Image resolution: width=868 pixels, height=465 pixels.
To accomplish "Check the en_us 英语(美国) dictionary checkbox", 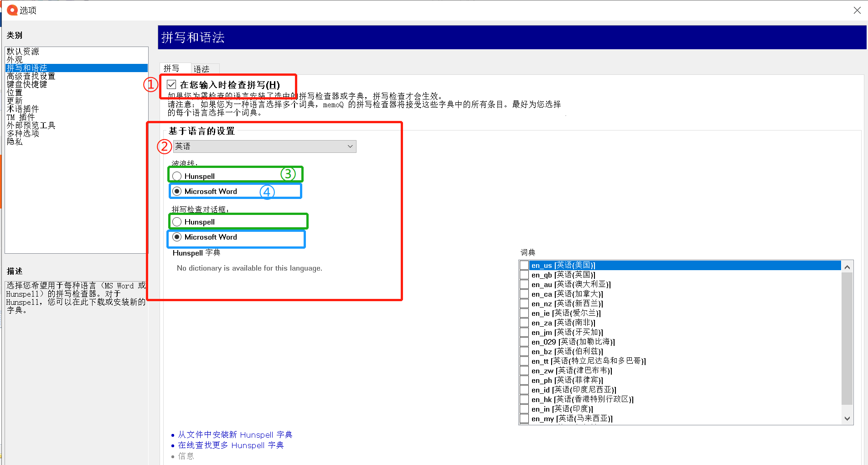I will click(x=524, y=266).
